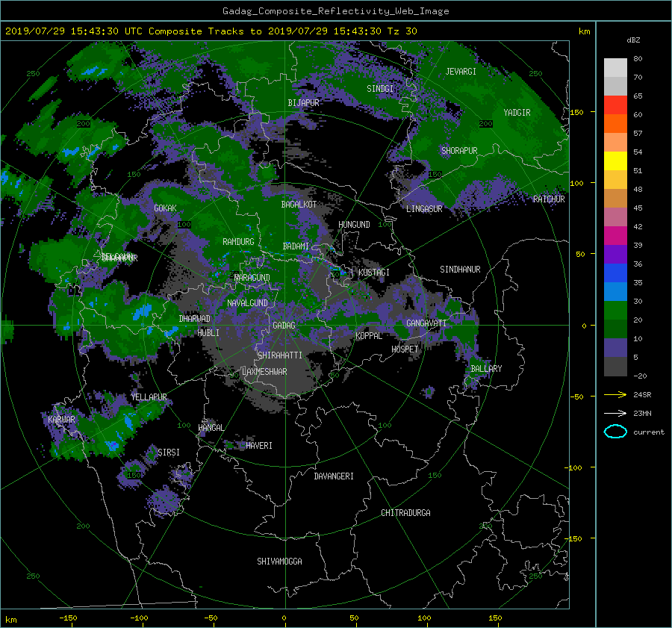Click the SIRSI city label

(x=169, y=453)
